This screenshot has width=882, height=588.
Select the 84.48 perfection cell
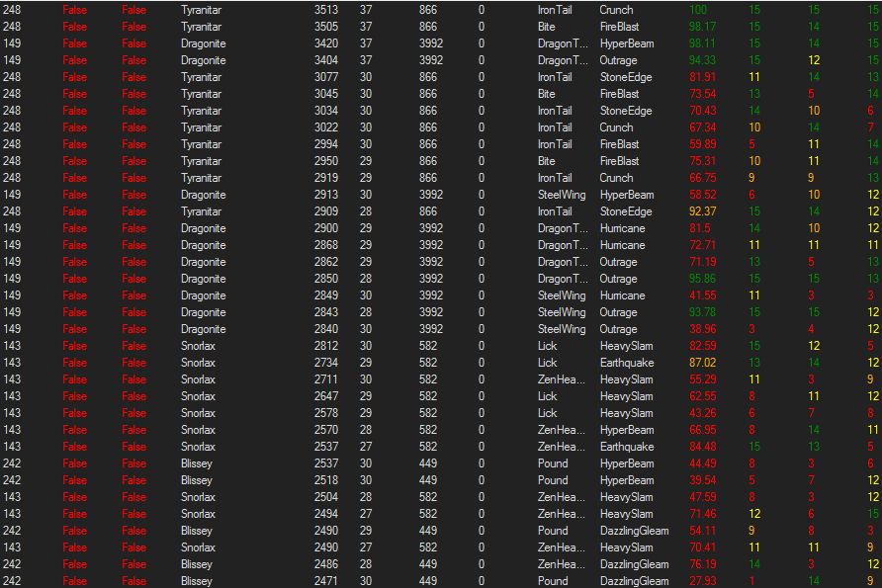tap(703, 447)
